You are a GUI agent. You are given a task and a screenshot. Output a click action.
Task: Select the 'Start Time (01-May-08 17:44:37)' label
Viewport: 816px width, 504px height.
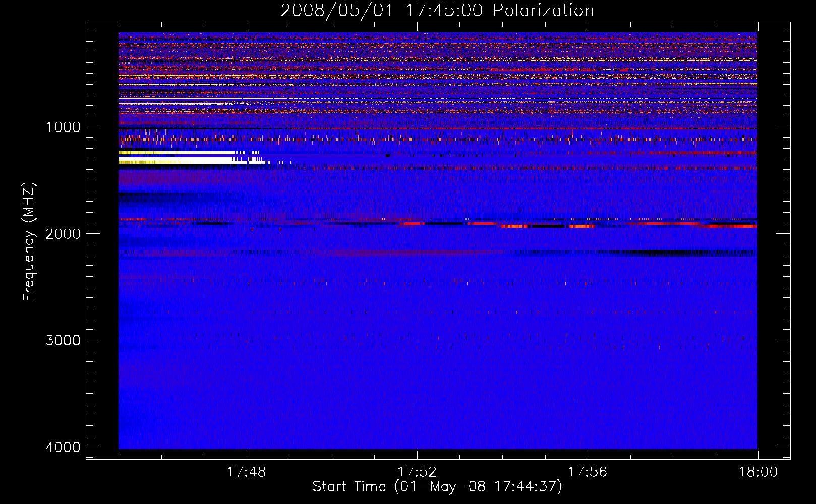pyautogui.click(x=437, y=487)
